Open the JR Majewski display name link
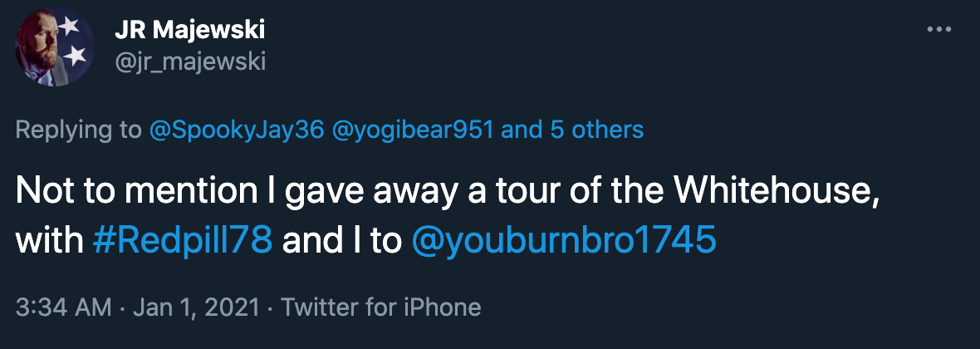The image size is (980, 349). (190, 31)
